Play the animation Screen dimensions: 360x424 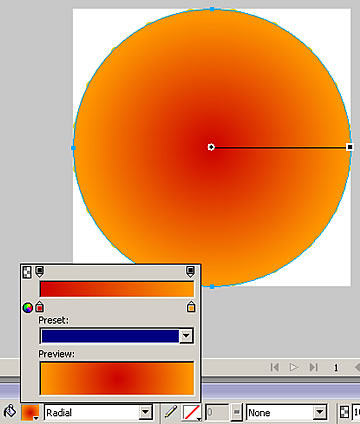[x=293, y=367]
